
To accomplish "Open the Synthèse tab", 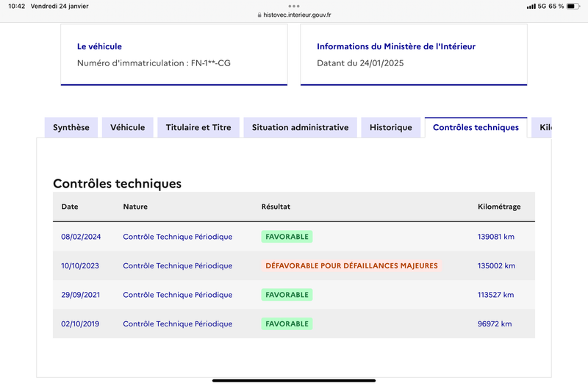I will [71, 127].
